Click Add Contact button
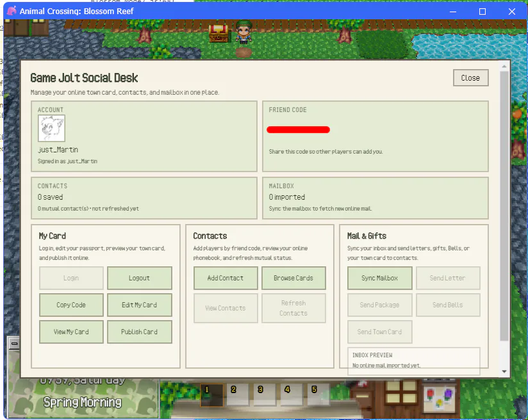The height and width of the screenshot is (420, 528). tap(226, 278)
